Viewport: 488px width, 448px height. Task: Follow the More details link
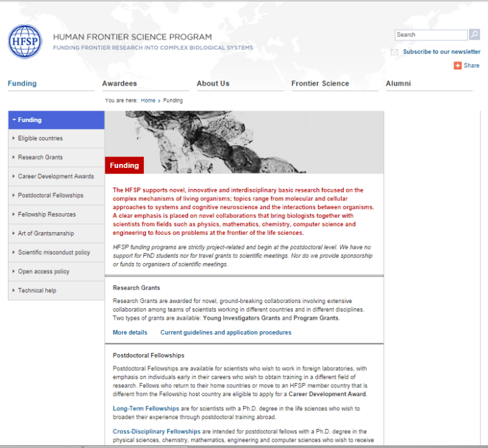(130, 333)
